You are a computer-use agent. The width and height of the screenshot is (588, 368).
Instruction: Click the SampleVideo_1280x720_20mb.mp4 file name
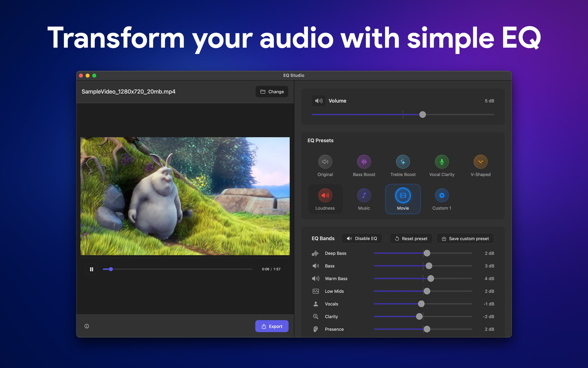click(x=129, y=92)
